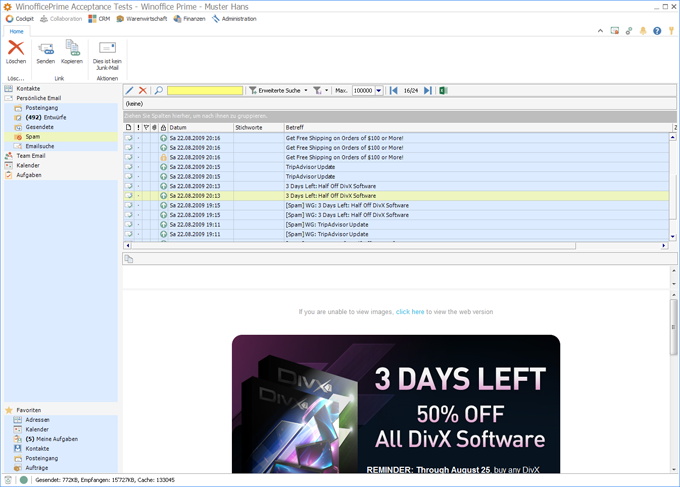This screenshot has height=487, width=680.
Task: Open the Emailsuche item
Action: click(x=39, y=146)
